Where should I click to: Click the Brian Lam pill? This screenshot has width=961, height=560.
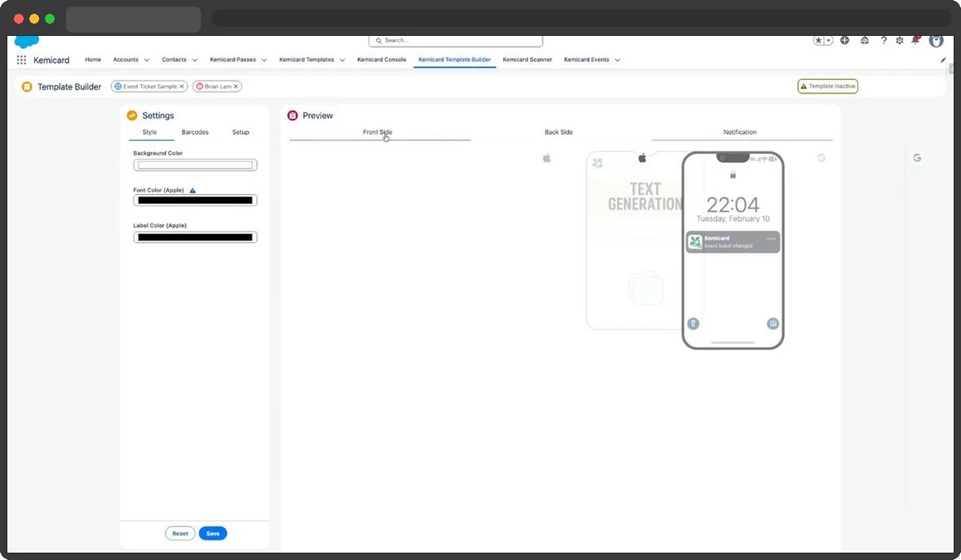coord(217,86)
